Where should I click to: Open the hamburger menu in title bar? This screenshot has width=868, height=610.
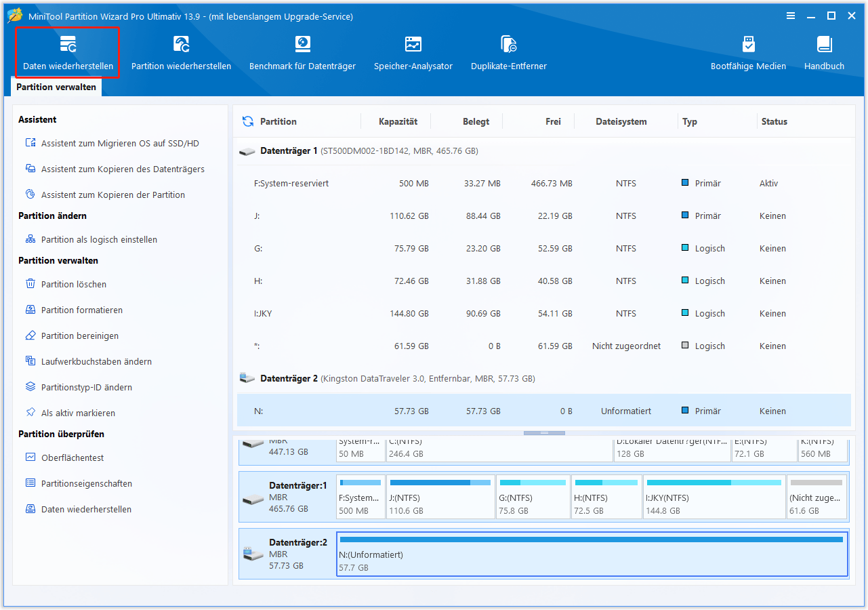[x=791, y=16]
